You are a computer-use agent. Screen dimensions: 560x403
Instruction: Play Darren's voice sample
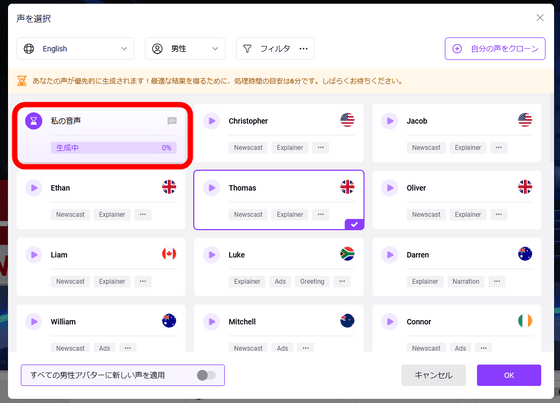390,254
